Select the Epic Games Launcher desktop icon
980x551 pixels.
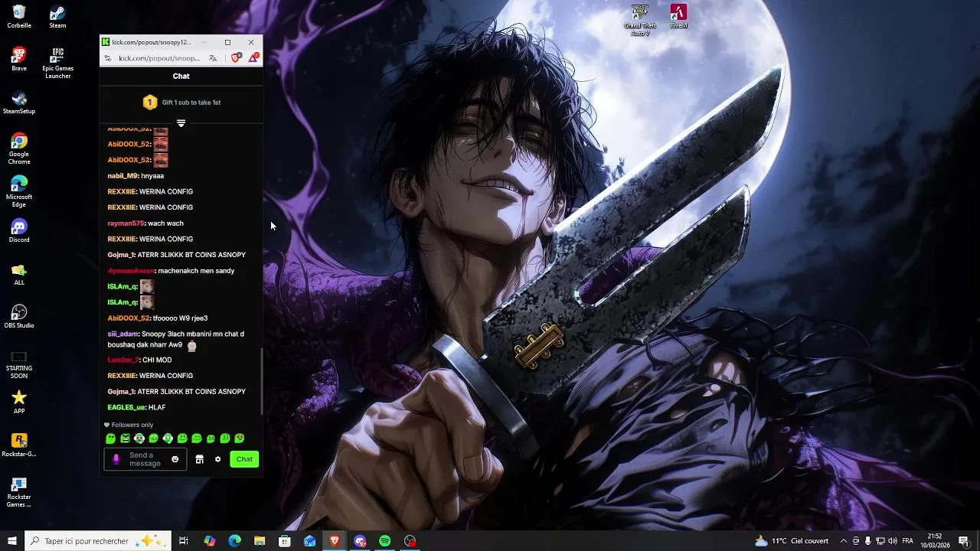(x=57, y=63)
